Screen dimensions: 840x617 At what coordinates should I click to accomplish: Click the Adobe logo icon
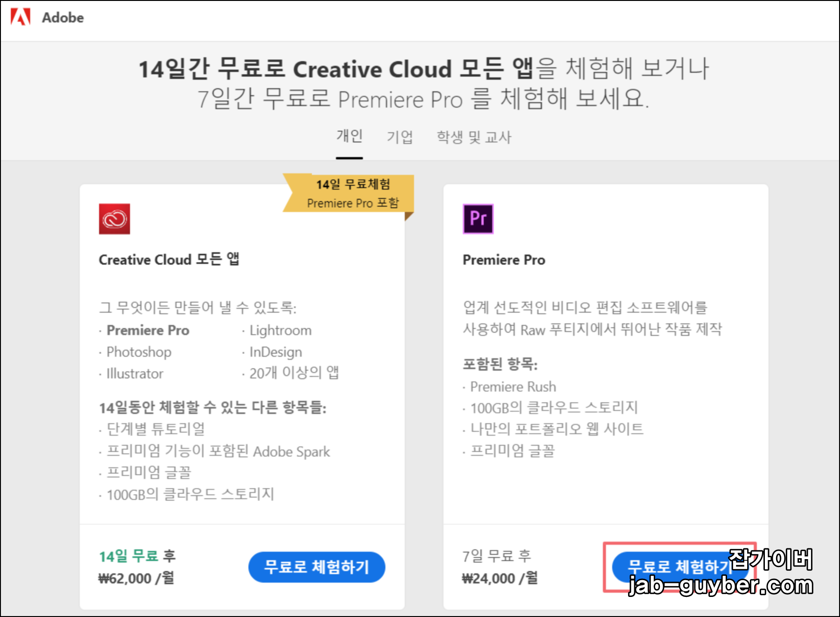pyautogui.click(x=21, y=17)
